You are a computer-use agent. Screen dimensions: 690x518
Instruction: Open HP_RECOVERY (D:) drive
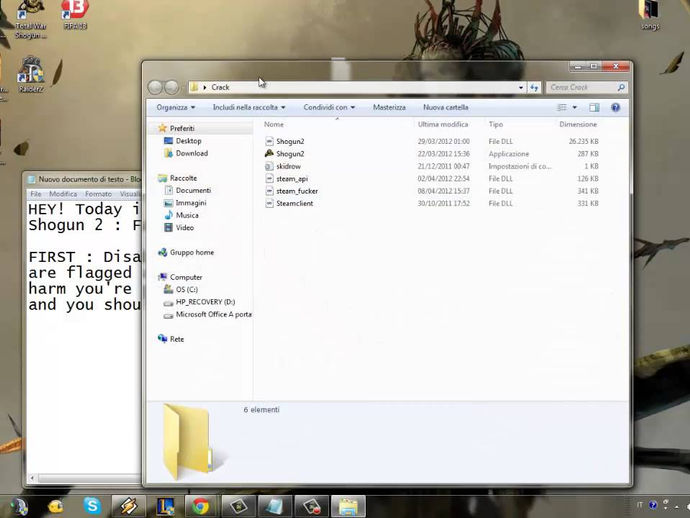(x=205, y=302)
